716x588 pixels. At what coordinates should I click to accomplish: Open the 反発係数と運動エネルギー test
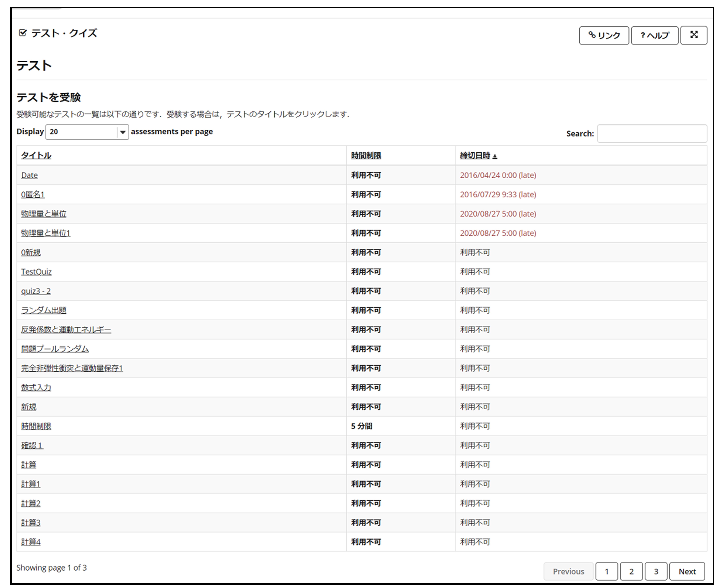(x=66, y=330)
